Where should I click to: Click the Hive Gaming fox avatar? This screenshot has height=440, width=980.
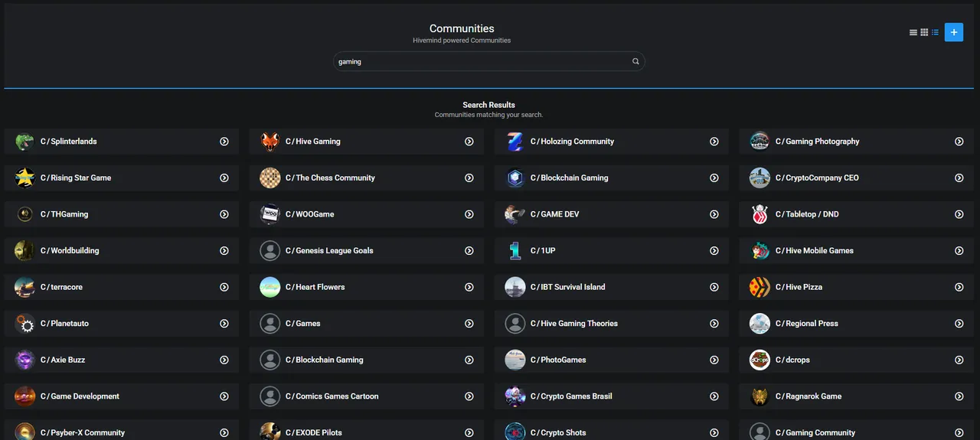pyautogui.click(x=269, y=142)
